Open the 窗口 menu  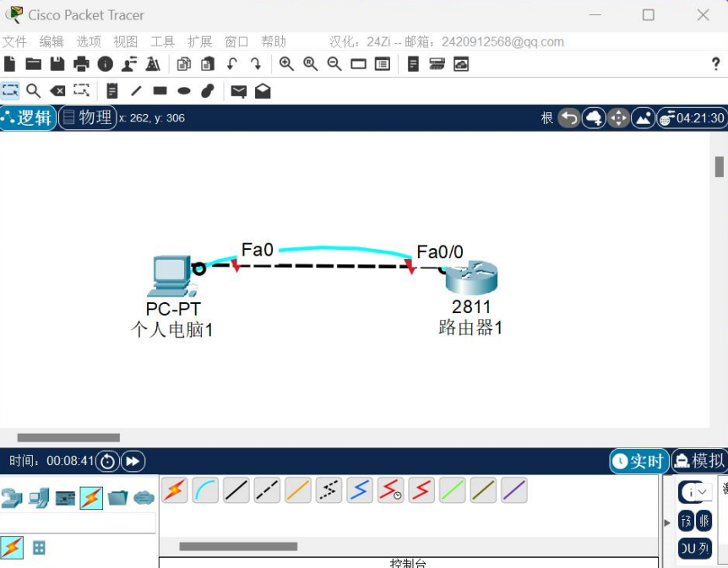pyautogui.click(x=236, y=41)
